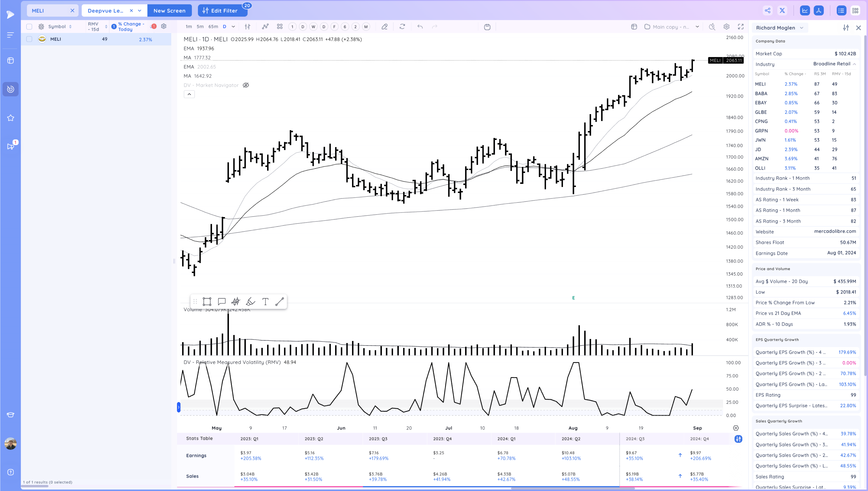Open the Richard Moglen panel dropdown
Screen dimensions: 868x491
802,28
